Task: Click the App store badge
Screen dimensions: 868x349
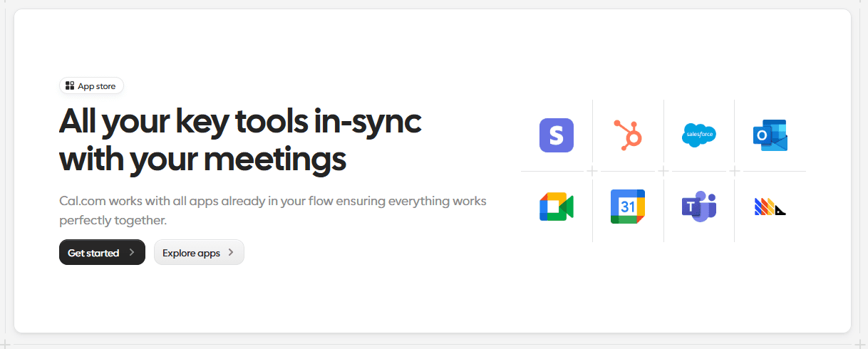Action: (91, 86)
